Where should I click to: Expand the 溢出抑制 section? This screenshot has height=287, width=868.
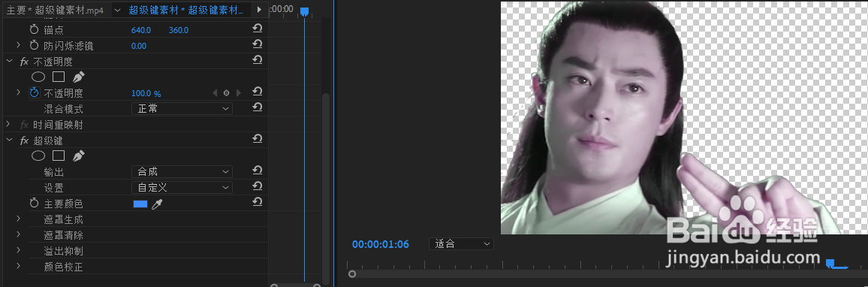[18, 250]
